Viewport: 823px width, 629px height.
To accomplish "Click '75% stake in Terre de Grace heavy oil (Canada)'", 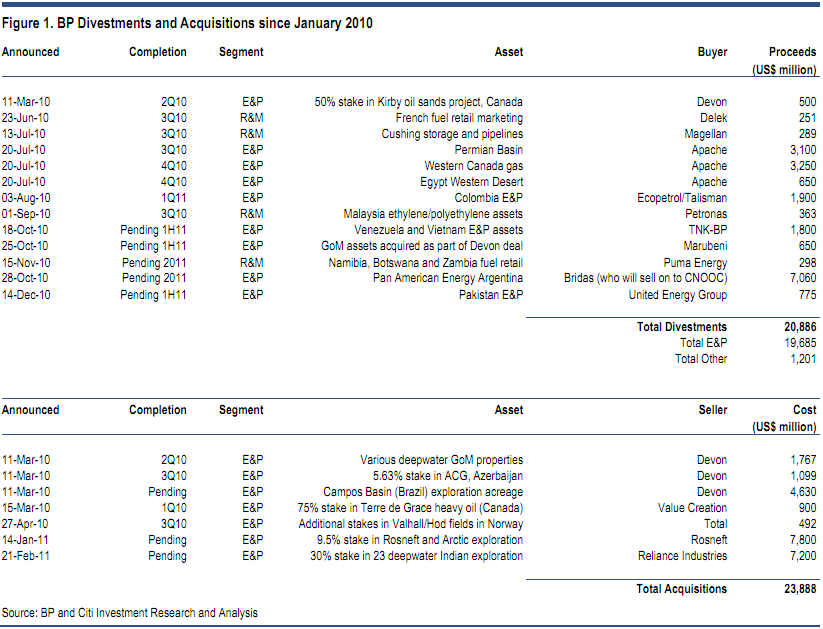I will [410, 508].
